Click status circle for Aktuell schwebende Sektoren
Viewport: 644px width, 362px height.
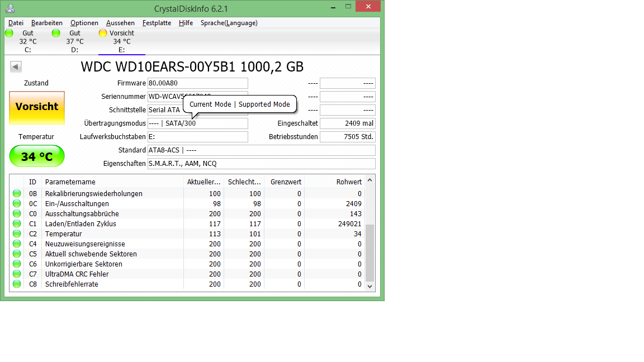pyautogui.click(x=17, y=254)
